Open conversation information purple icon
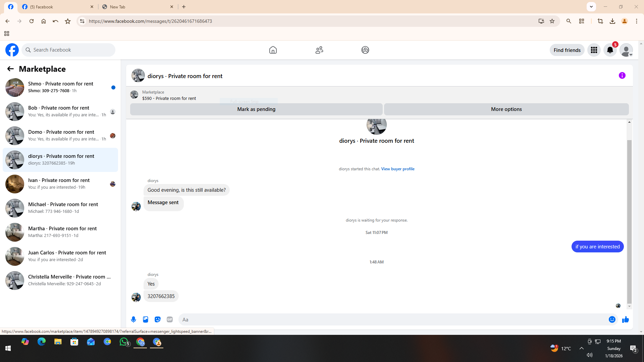This screenshot has height=362, width=644. tap(622, 75)
